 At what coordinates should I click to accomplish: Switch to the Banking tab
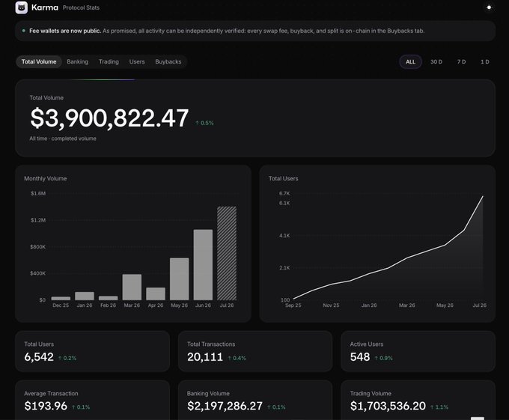[x=77, y=61]
